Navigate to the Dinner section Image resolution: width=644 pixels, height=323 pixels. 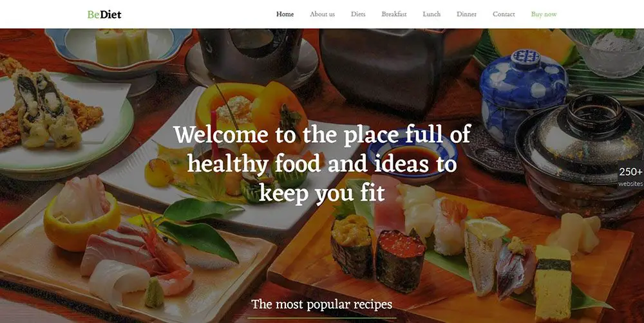tap(466, 14)
